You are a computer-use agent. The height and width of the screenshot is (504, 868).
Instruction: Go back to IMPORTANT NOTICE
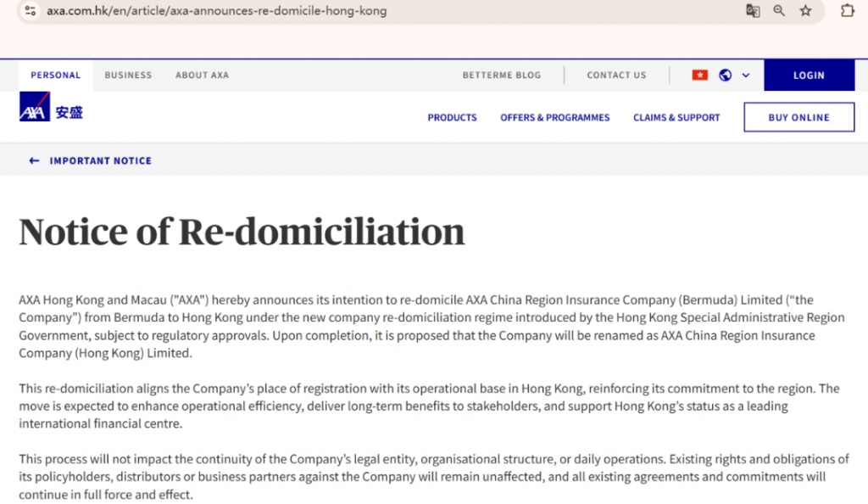pyautogui.click(x=100, y=160)
